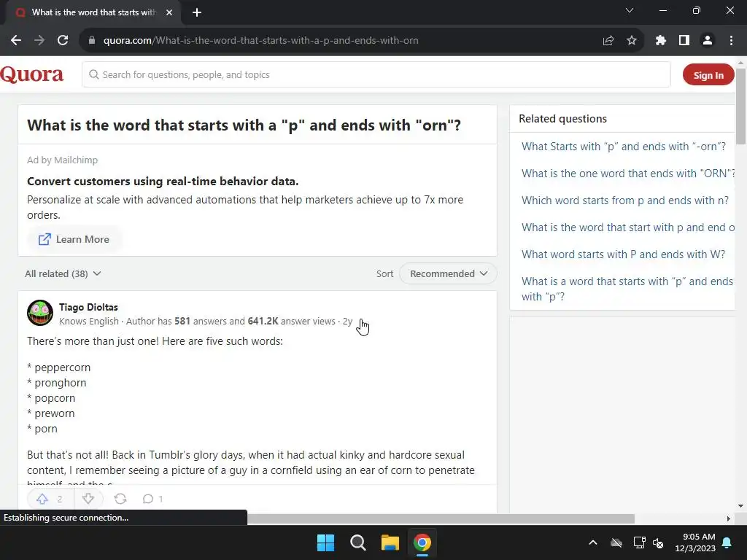Open Chrome extensions puzzle icon
This screenshot has height=560, width=747.
coord(661,40)
